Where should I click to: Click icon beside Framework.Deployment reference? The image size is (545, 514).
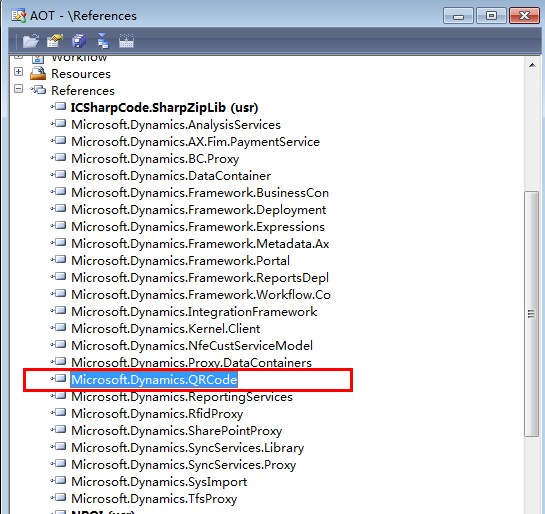pyautogui.click(x=58, y=209)
